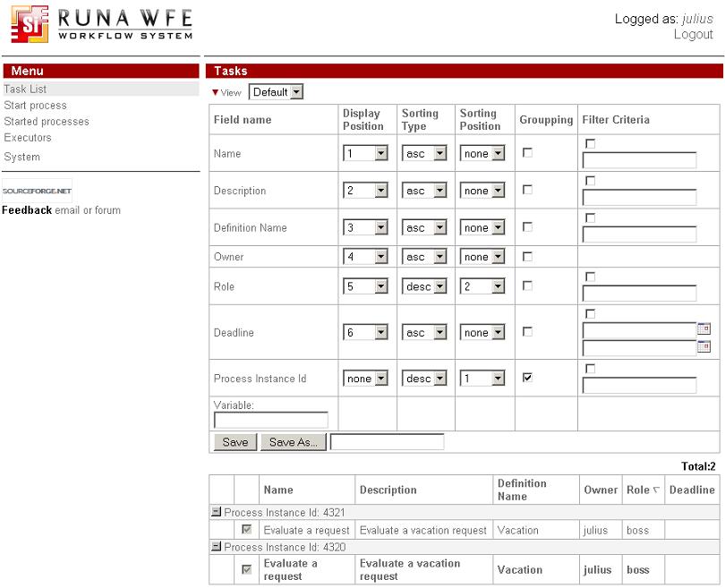Click the Save button
725x588 pixels.
[x=235, y=442]
